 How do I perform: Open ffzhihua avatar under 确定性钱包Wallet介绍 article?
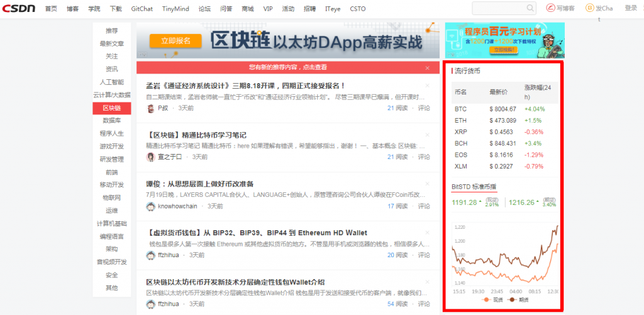151,304
